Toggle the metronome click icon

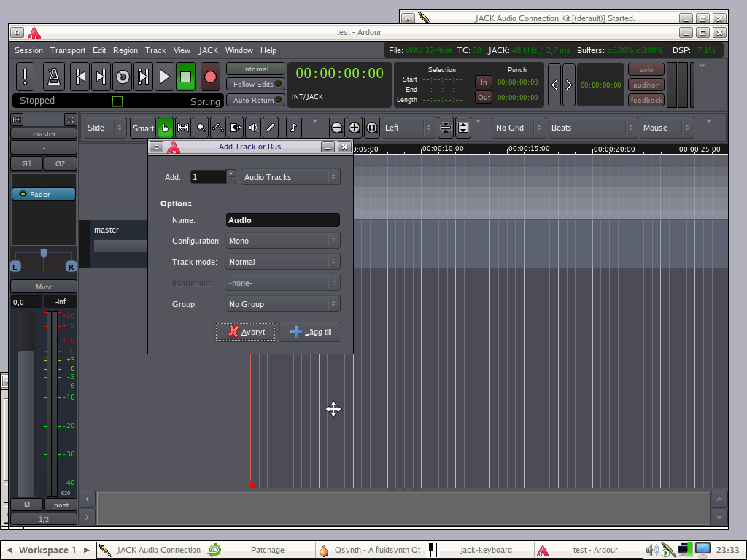coord(54,77)
